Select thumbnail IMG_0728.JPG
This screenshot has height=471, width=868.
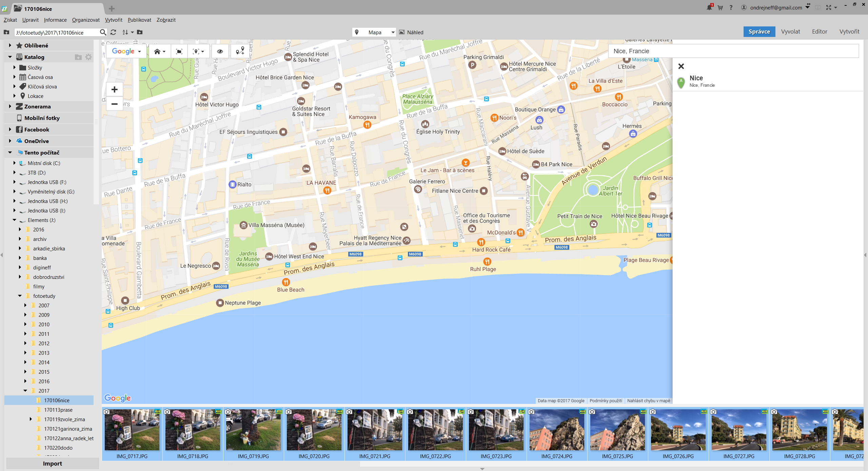(x=800, y=434)
